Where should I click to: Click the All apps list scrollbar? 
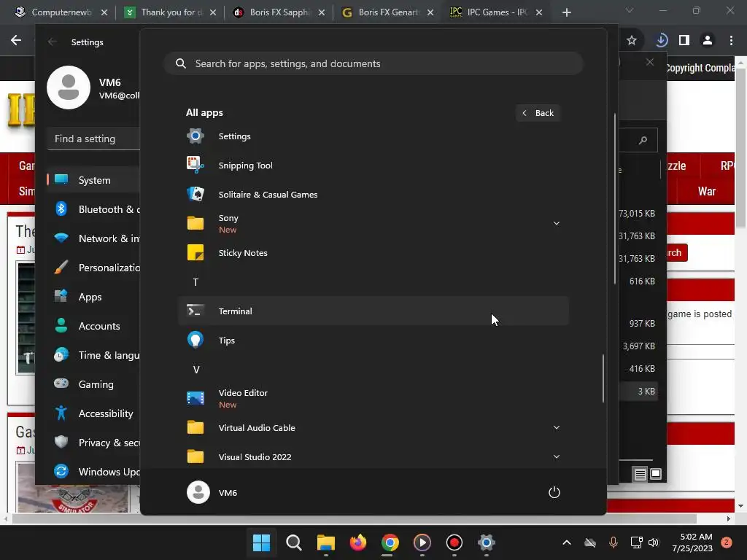tap(603, 378)
